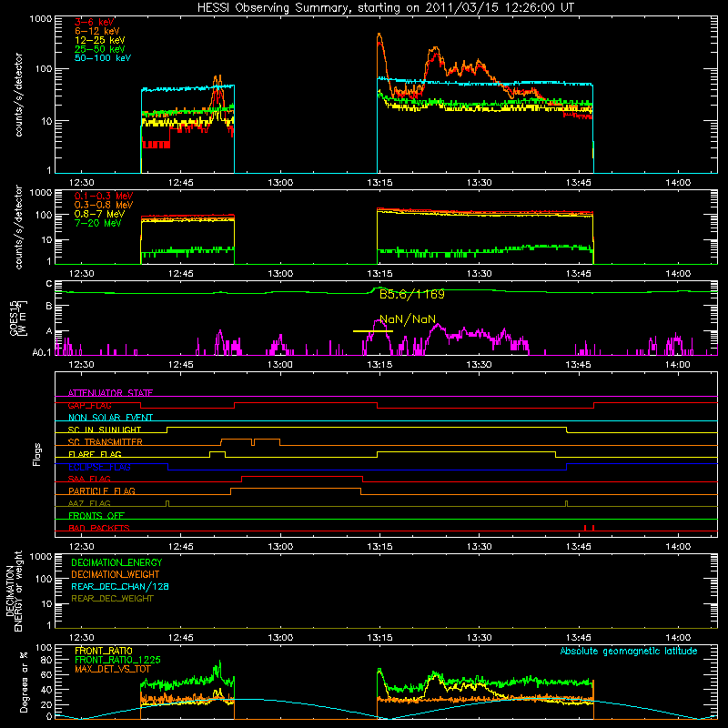Click the 40 tick on Degrees axis
Viewport: 728px width, 728px height.
point(46,690)
